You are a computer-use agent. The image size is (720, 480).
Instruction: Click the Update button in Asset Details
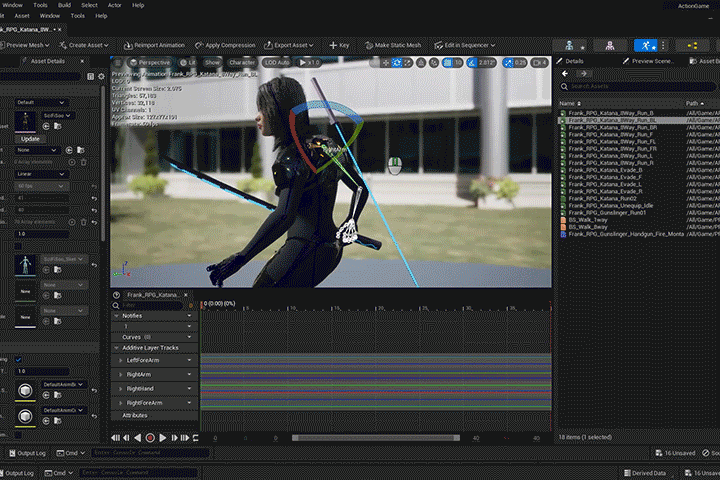click(x=30, y=139)
